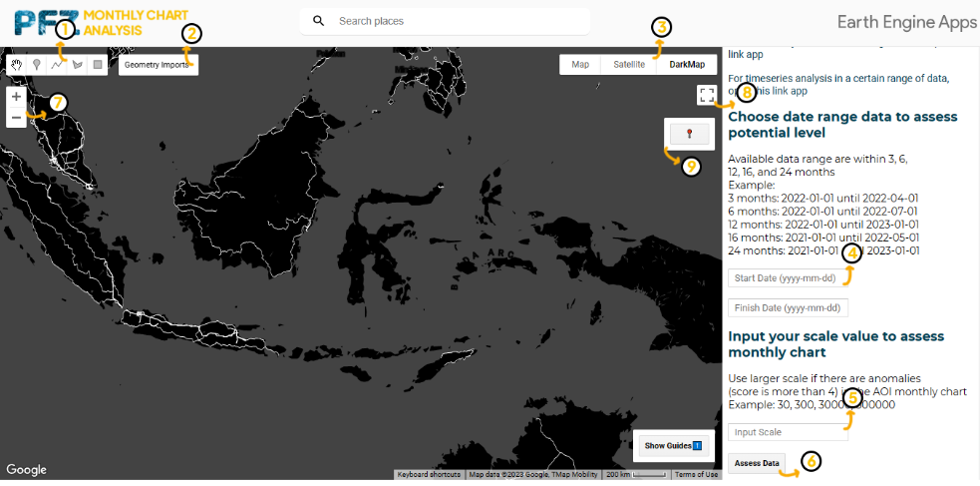The height and width of the screenshot is (486, 980).
Task: Choose the draw line tool
Action: click(x=57, y=65)
